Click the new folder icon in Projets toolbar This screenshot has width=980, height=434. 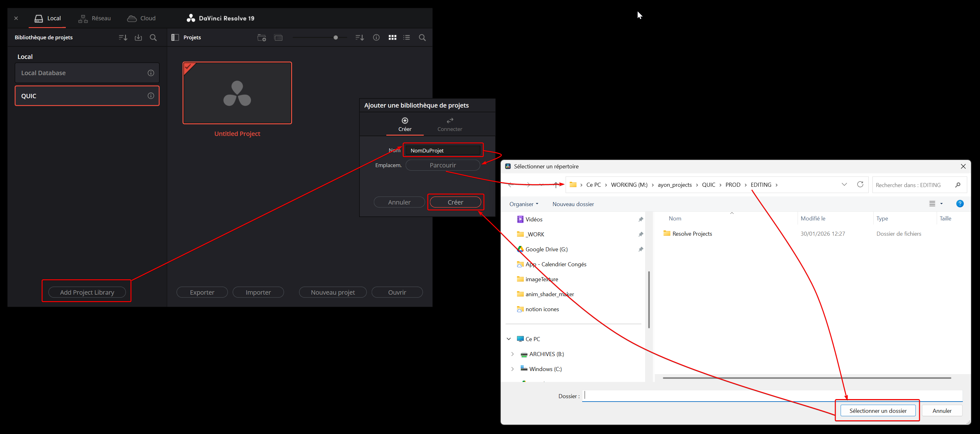pos(261,38)
